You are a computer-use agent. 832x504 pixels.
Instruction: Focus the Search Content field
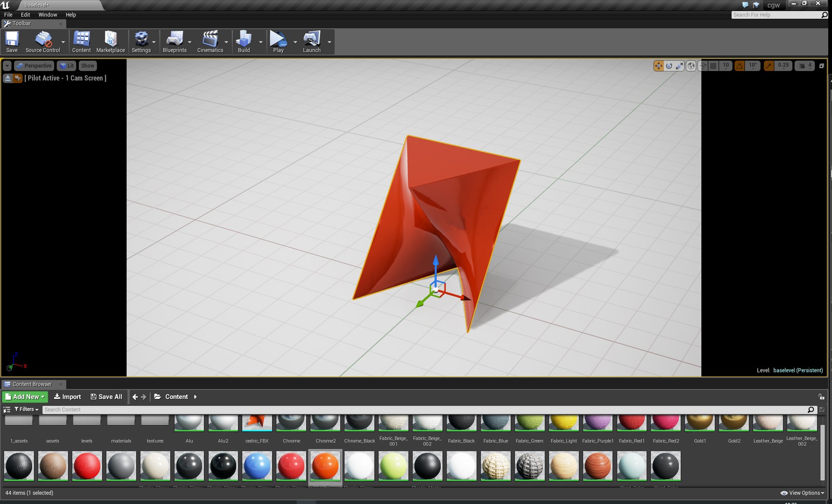click(425, 409)
